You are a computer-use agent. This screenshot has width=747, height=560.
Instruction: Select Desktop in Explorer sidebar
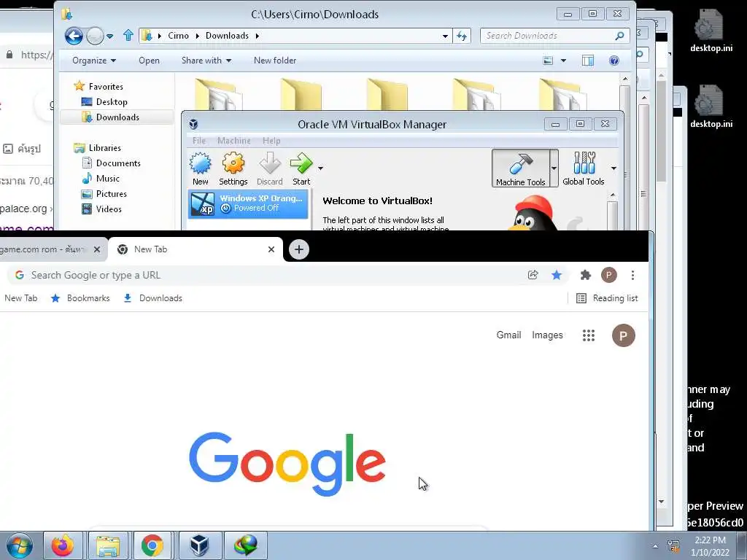point(104,102)
